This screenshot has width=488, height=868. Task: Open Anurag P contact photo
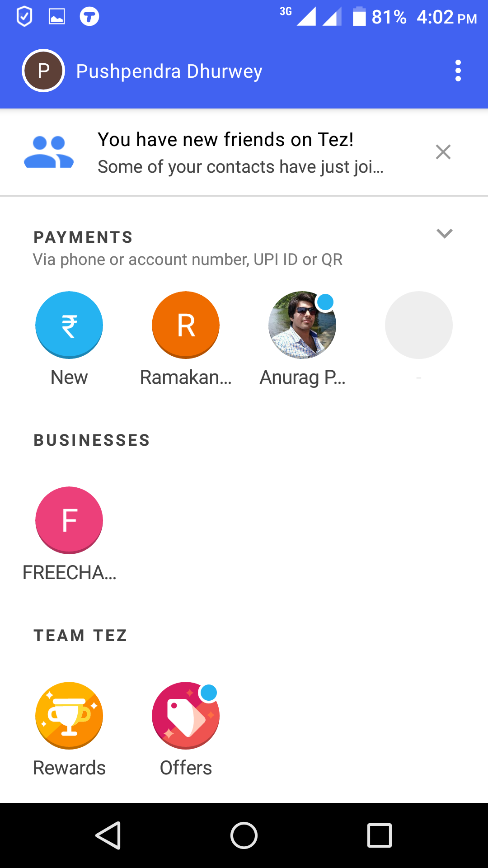coord(302,325)
